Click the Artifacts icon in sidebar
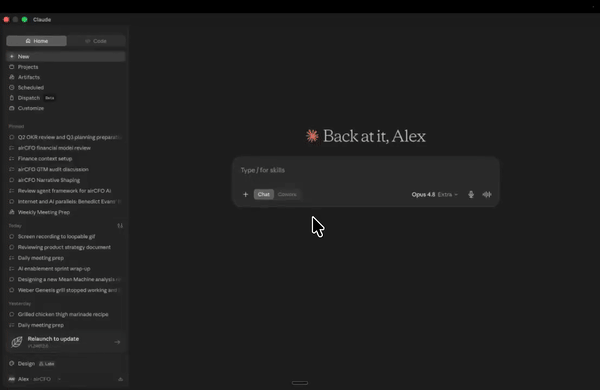The width and height of the screenshot is (600, 390). click(11, 77)
